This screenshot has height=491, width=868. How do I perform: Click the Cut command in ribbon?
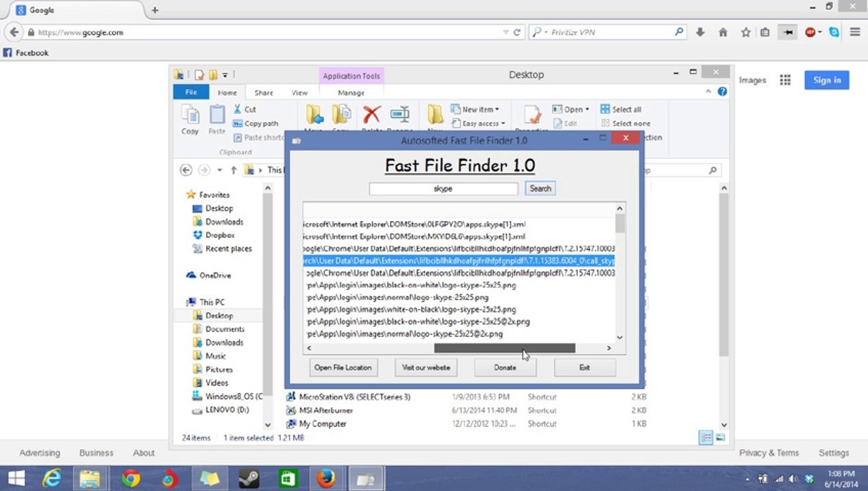pos(244,109)
